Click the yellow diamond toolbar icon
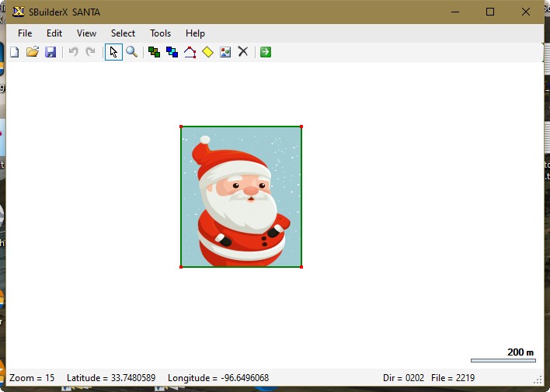The height and width of the screenshot is (392, 550). coord(207,52)
